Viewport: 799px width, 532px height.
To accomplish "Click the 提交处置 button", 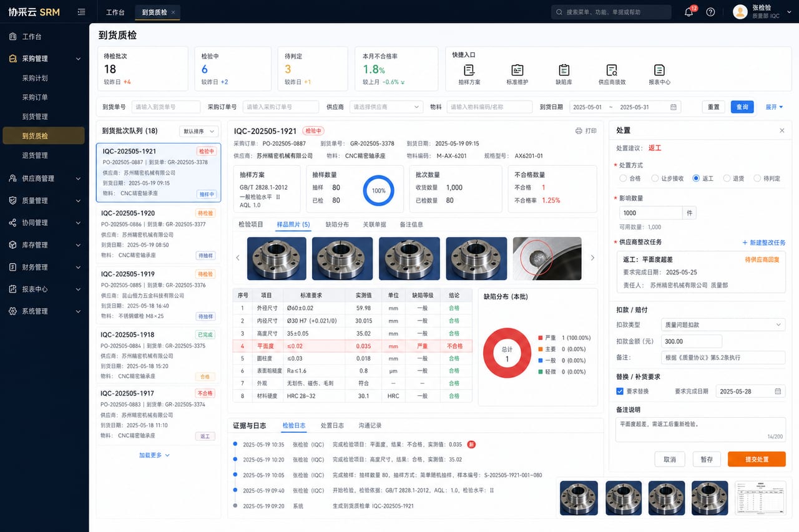I will click(x=757, y=459).
